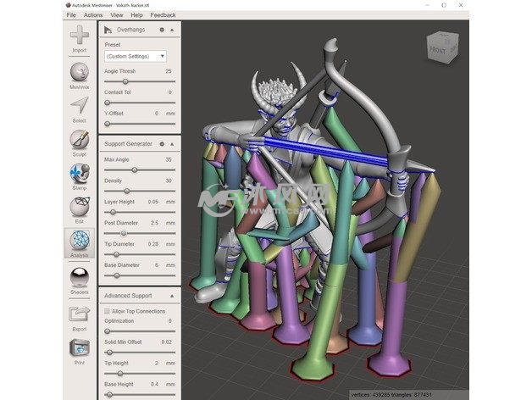
Task: Open the Meshmix tool
Action: (79, 72)
